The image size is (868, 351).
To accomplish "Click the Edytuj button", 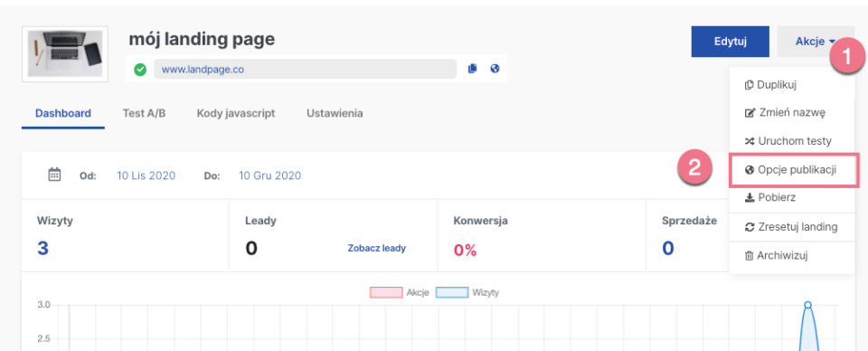I will click(731, 42).
